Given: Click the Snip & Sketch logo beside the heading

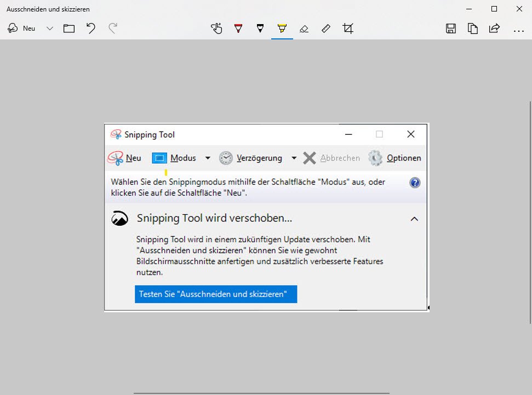Looking at the screenshot, I should tap(120, 219).
